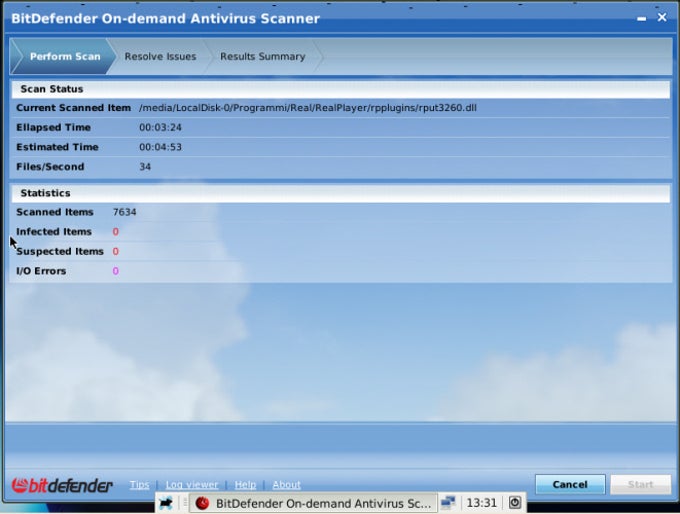
Task: Click the taskbar drag handle dots
Action: (185, 503)
